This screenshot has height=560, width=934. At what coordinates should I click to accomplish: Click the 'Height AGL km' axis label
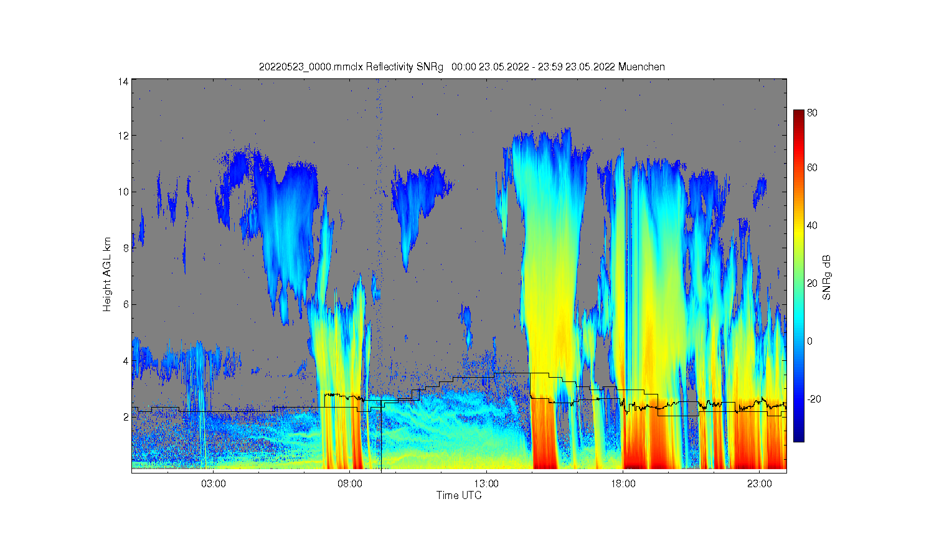point(107,274)
